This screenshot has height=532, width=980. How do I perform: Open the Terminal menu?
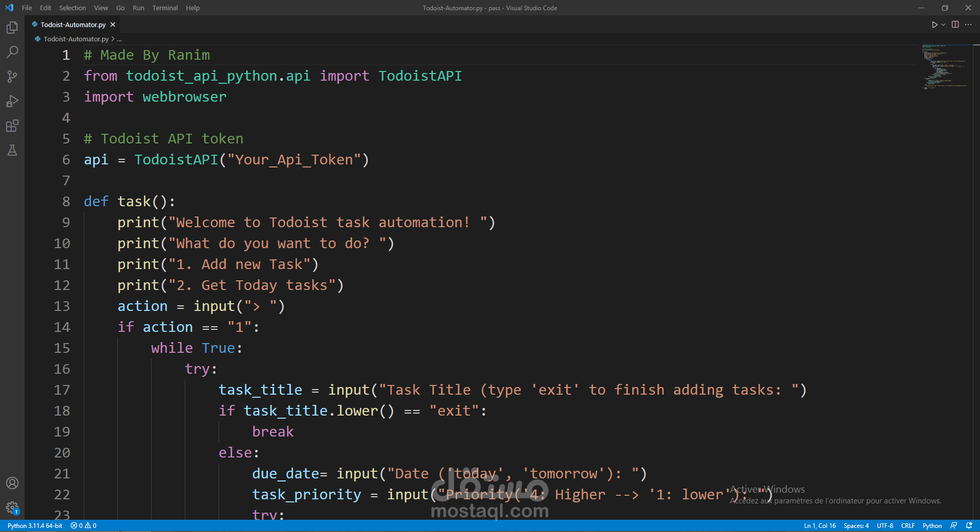[x=165, y=8]
